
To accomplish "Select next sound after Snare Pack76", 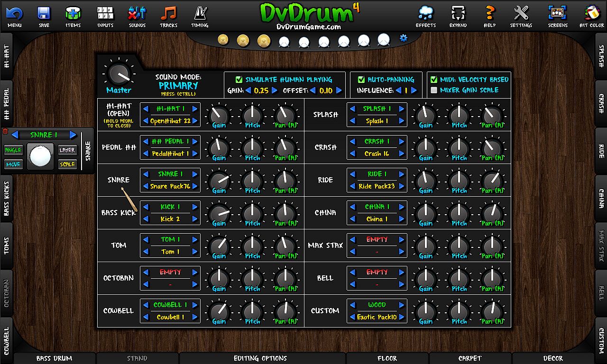I will pyautogui.click(x=194, y=186).
